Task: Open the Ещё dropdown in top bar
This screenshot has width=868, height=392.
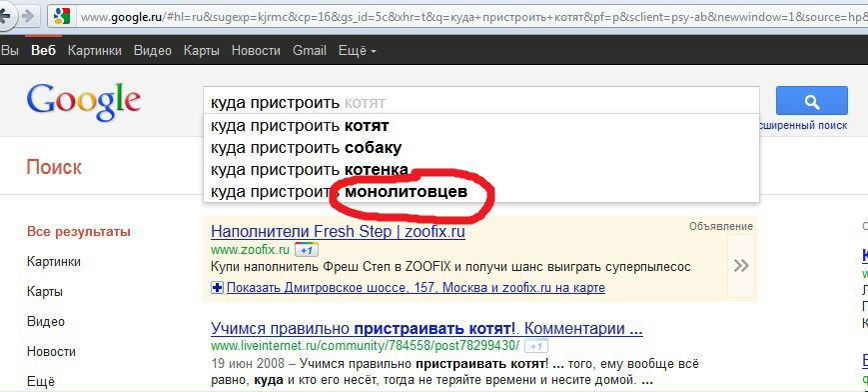Action: coord(357,50)
